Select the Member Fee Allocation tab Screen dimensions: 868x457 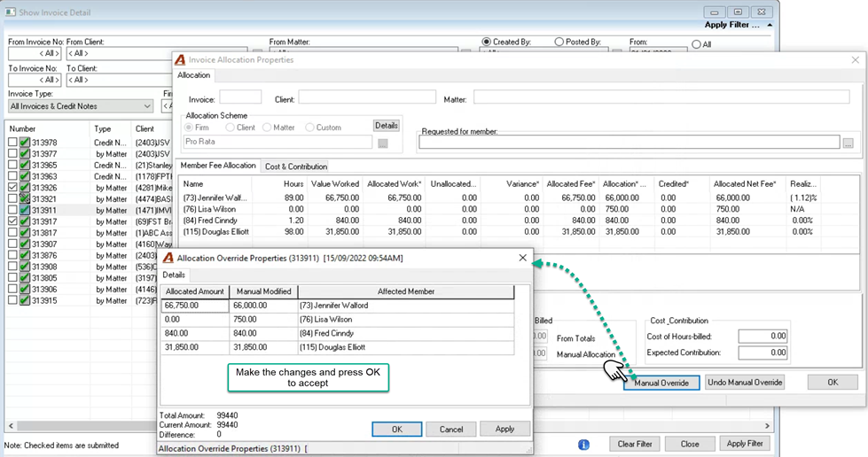point(218,166)
